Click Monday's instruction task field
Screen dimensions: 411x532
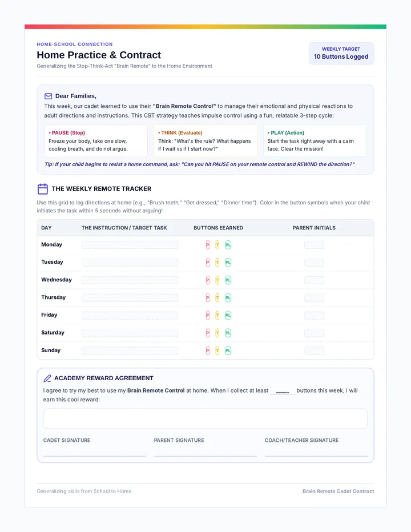pos(130,245)
